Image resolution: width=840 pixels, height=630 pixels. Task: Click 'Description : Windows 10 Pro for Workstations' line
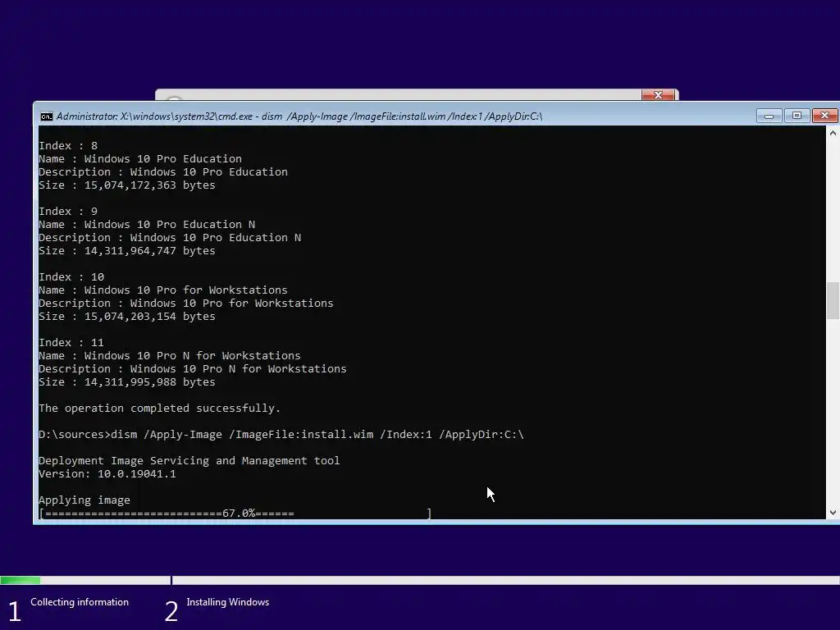coord(186,304)
